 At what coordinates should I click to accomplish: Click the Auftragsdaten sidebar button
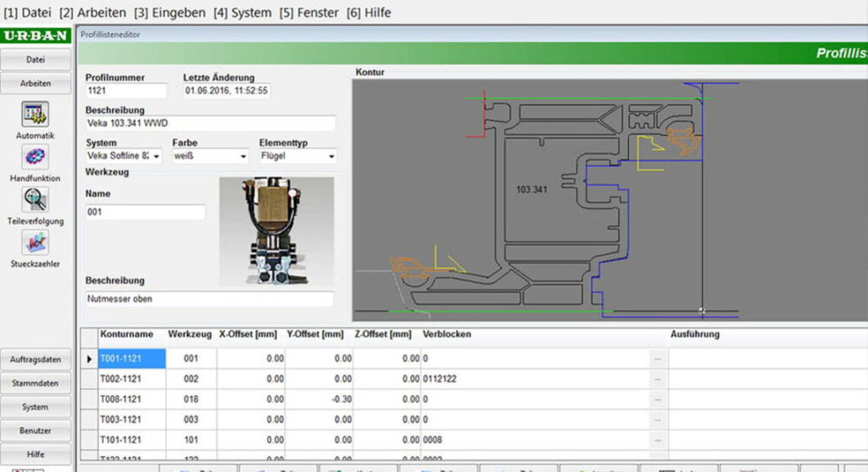(36, 359)
